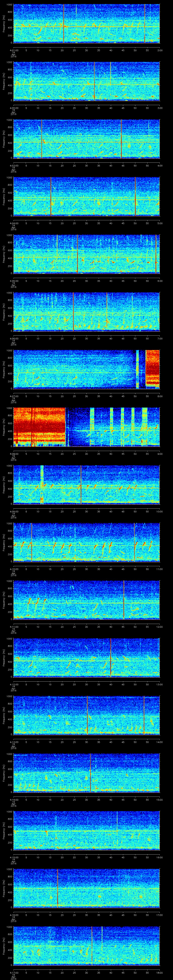Select the "4:17:00" start time label
Image resolution: width=173 pixels, height=980 pixels.
pyautogui.click(x=14, y=972)
